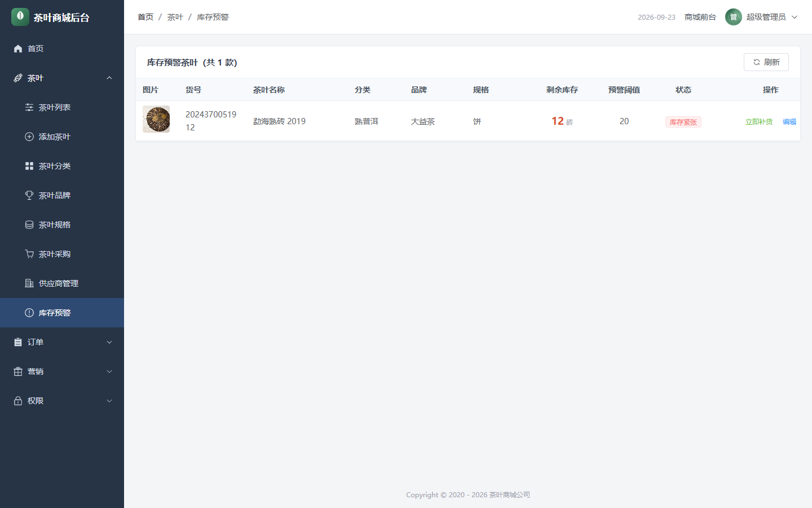The width and height of the screenshot is (812, 508).
Task: Click the 刷新 refresh button
Action: coord(766,62)
